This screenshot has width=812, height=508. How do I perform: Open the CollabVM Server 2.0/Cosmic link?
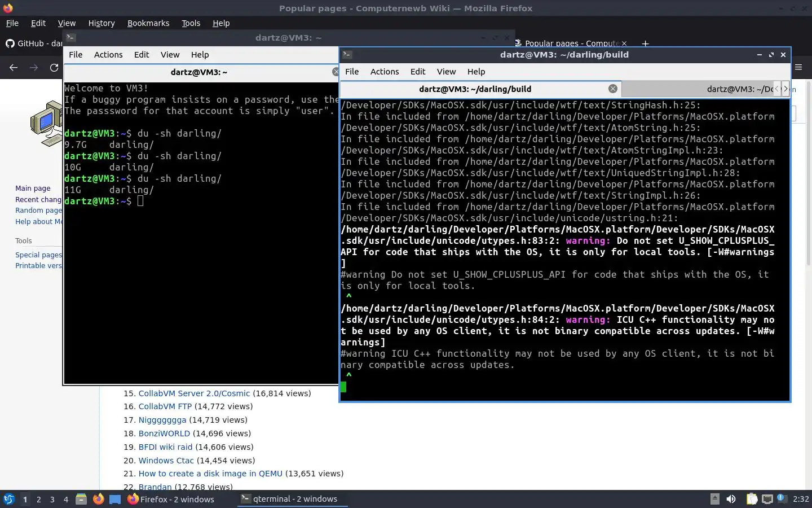click(194, 393)
